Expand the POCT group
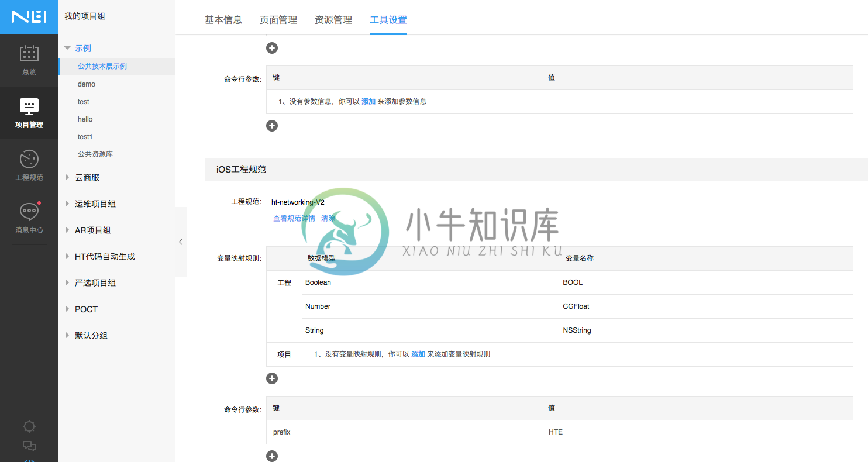The width and height of the screenshot is (868, 462). (67, 309)
